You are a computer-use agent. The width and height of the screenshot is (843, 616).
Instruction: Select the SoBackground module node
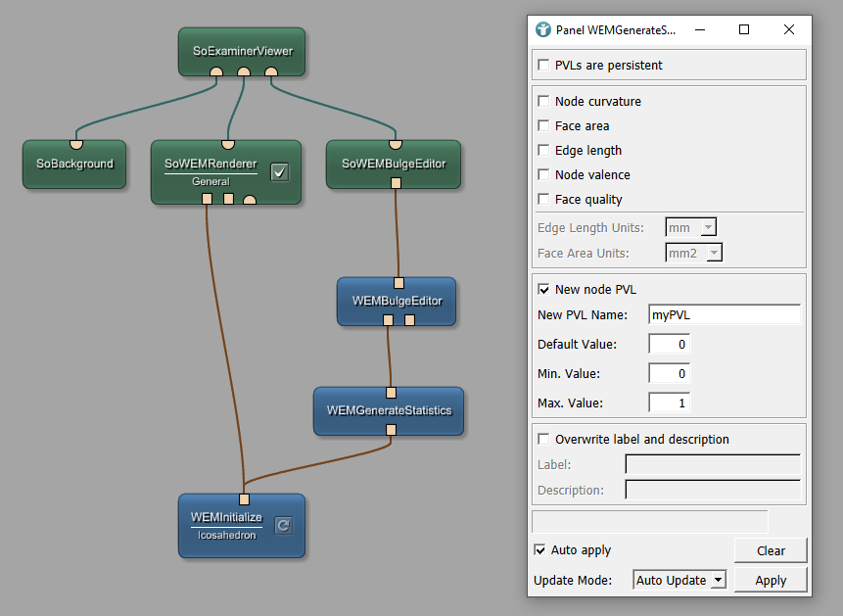click(74, 164)
